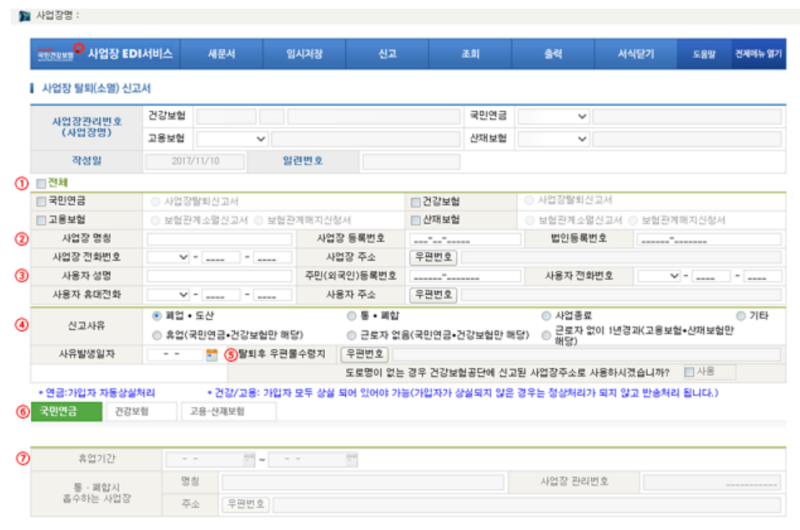Click the 사업장 EDI서비스 logo

(x=106, y=54)
